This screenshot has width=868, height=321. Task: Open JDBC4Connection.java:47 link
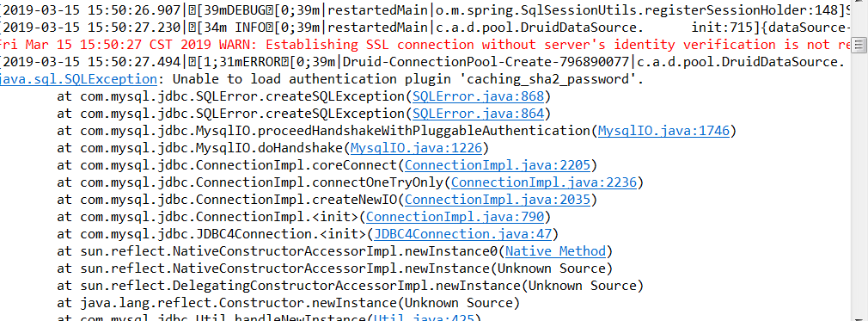click(462, 234)
